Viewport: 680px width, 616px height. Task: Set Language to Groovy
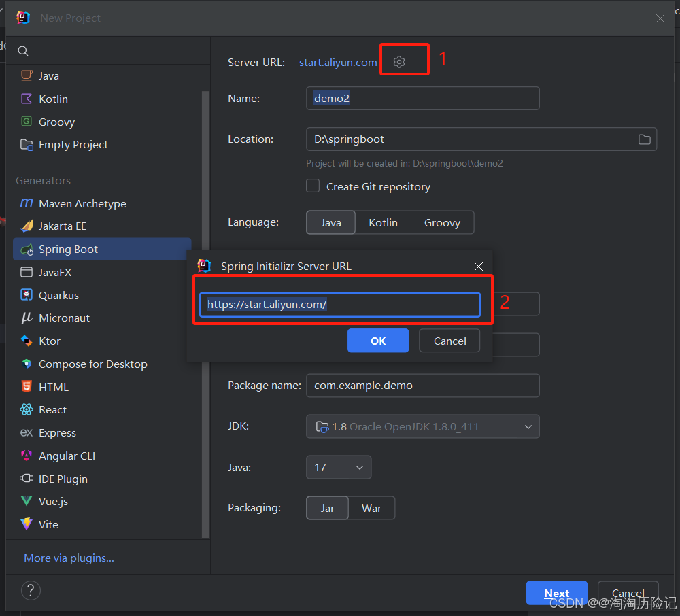point(442,222)
